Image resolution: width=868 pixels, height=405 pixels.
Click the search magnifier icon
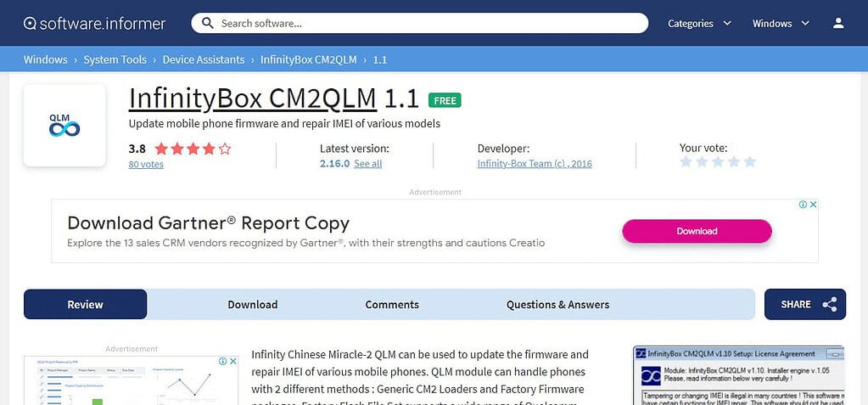(x=208, y=23)
